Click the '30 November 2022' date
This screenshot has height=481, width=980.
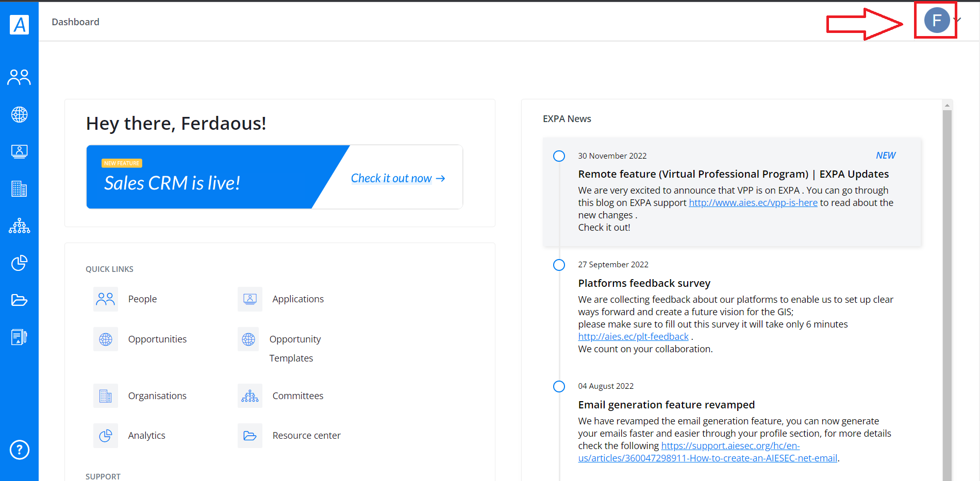point(612,156)
